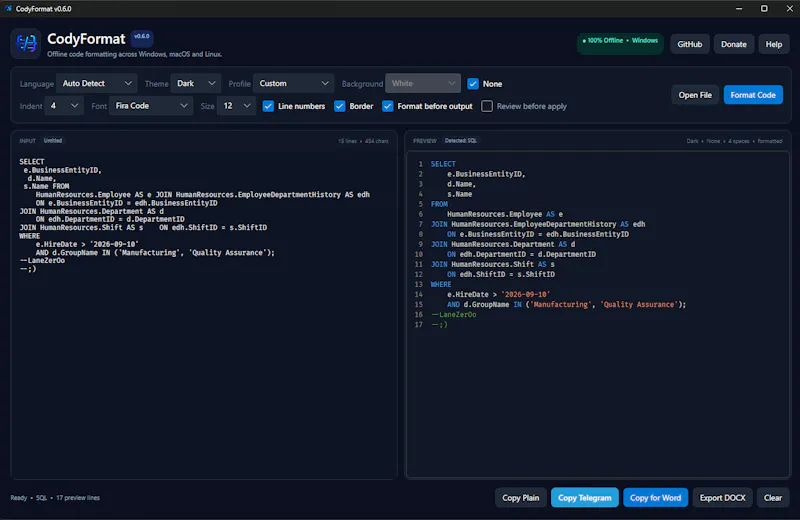Maximize the CodyFormat window
This screenshot has height=520, width=800.
764,9
